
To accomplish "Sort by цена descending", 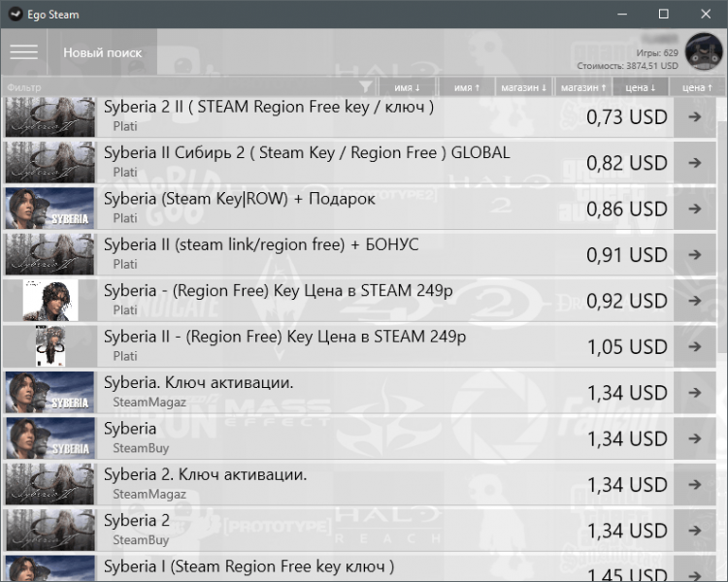I will 641,87.
